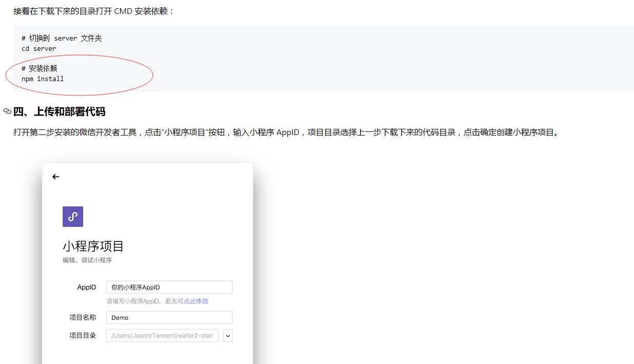Viewport: 634px width, 364px height.
Task: Click the 项目目录 label
Action: point(83,336)
